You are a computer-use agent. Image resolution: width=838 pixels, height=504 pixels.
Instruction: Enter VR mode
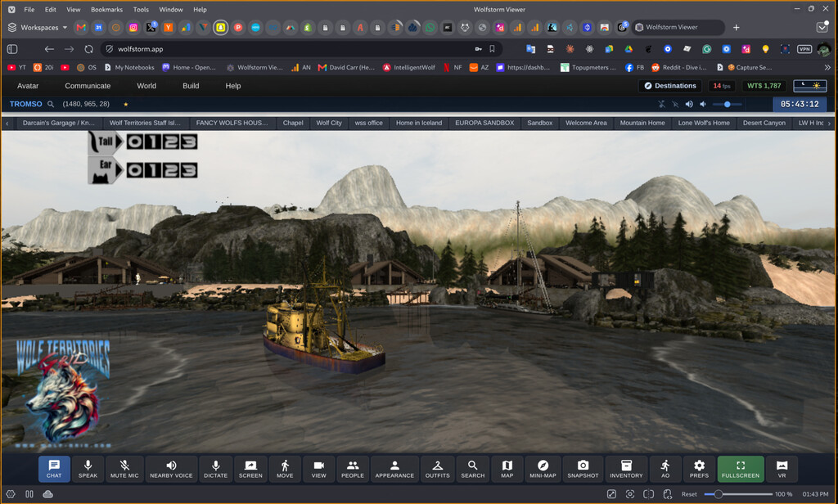point(782,469)
